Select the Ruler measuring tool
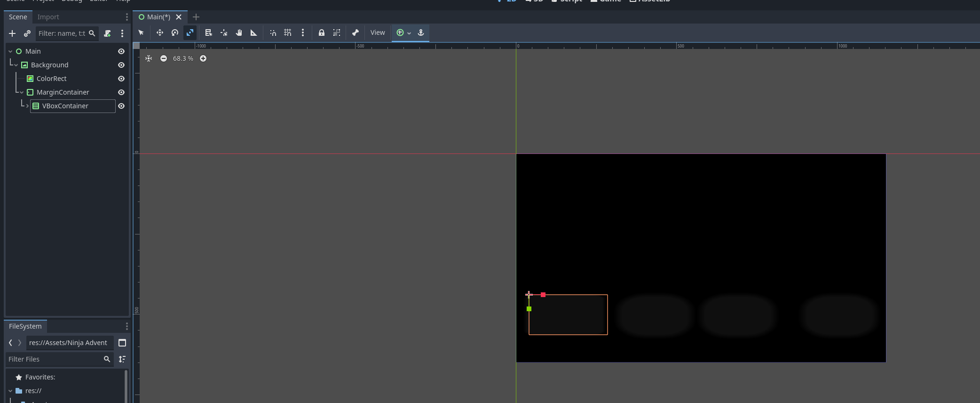This screenshot has height=403, width=980. click(254, 32)
